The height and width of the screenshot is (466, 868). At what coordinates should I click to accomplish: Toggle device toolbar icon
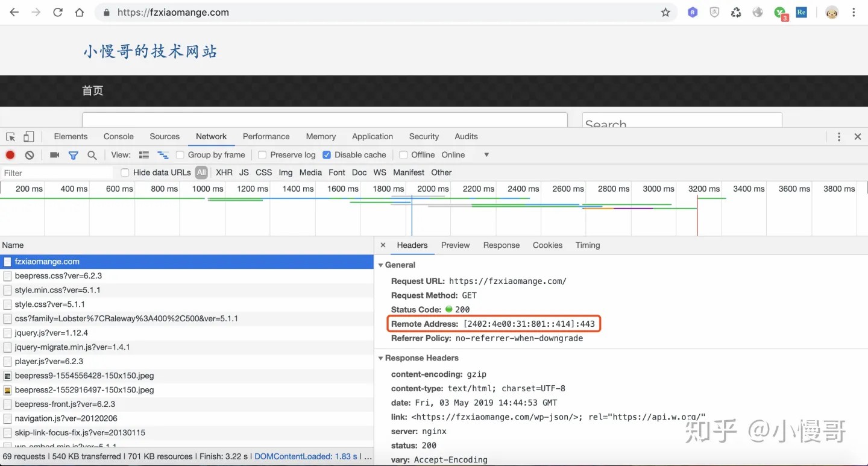29,137
